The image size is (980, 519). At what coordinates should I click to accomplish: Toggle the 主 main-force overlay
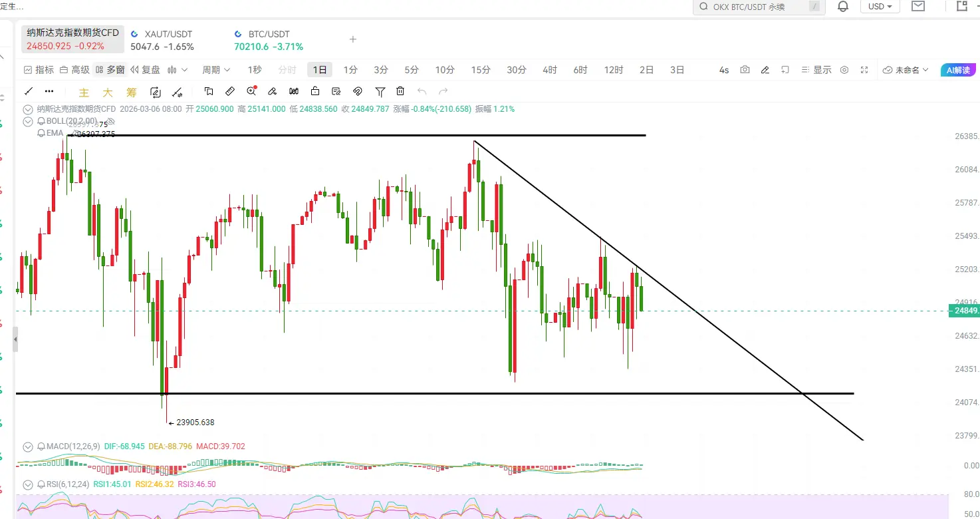[x=84, y=92]
